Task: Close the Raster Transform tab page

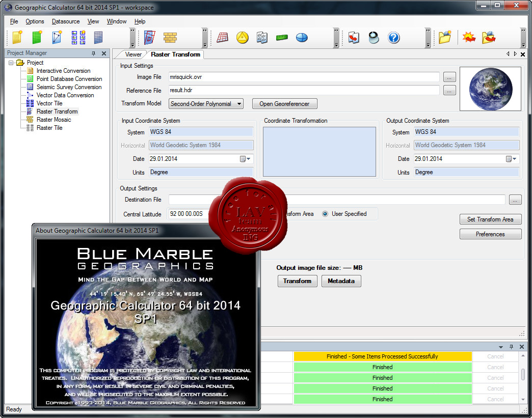Action: [x=523, y=54]
